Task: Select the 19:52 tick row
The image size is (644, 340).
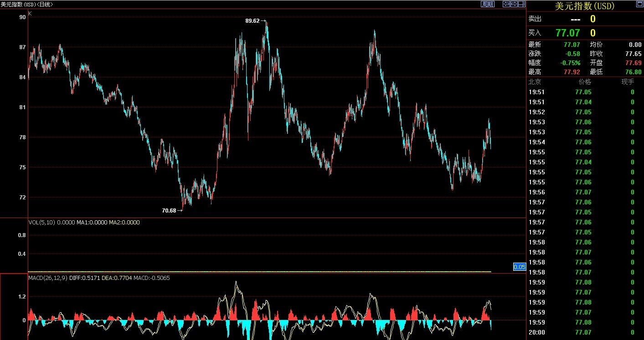Action: coord(585,112)
